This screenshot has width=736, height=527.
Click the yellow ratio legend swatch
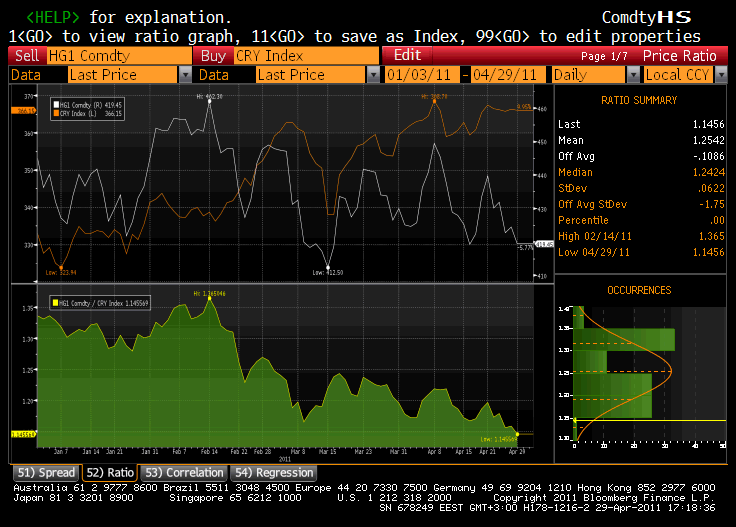pyautogui.click(x=55, y=303)
